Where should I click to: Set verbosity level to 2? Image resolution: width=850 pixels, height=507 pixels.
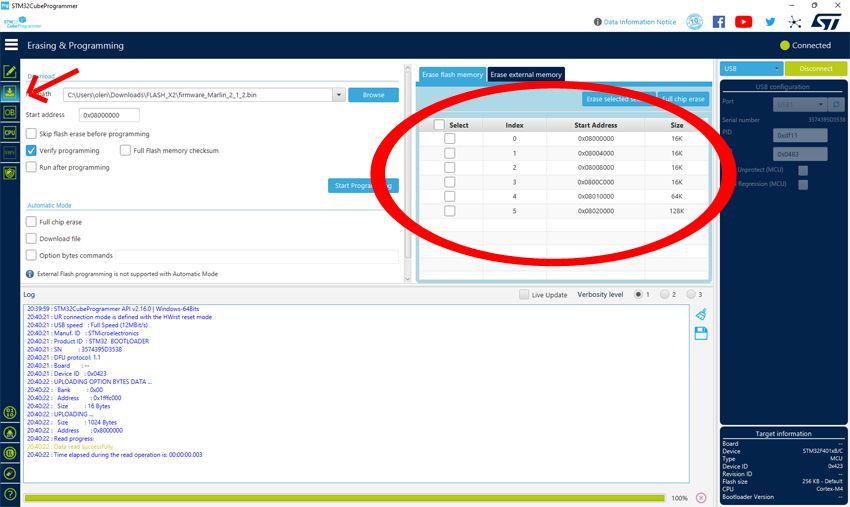665,294
